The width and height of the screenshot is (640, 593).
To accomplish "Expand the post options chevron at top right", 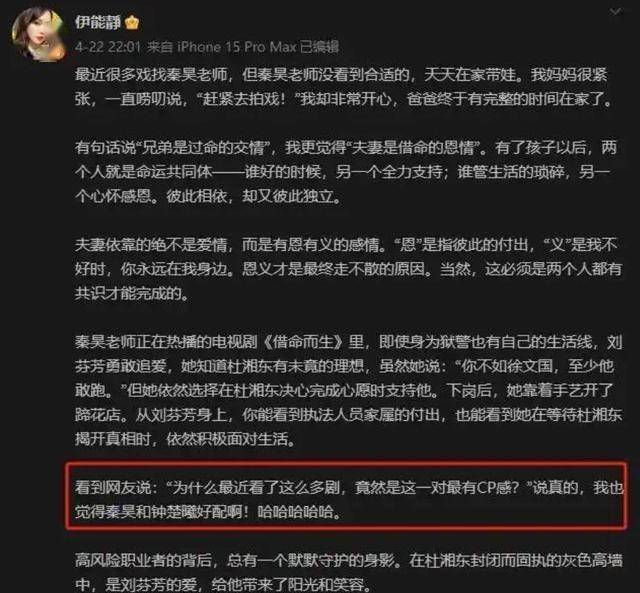I will point(615,11).
